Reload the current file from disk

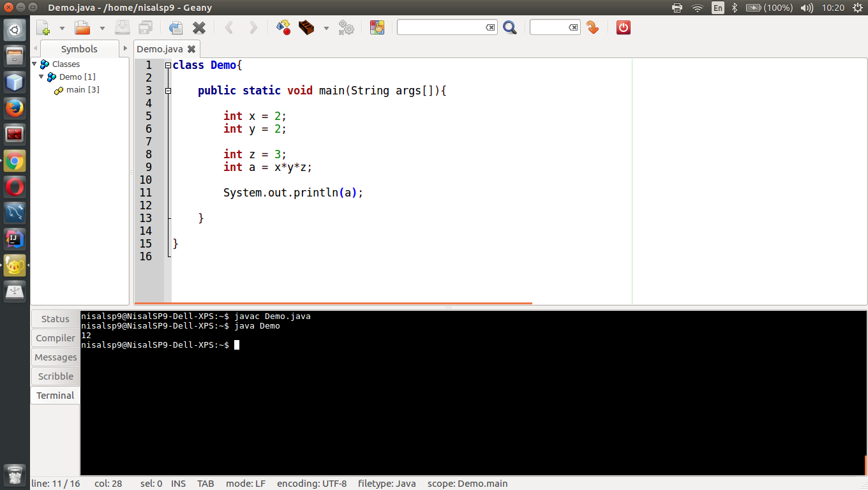pos(176,27)
